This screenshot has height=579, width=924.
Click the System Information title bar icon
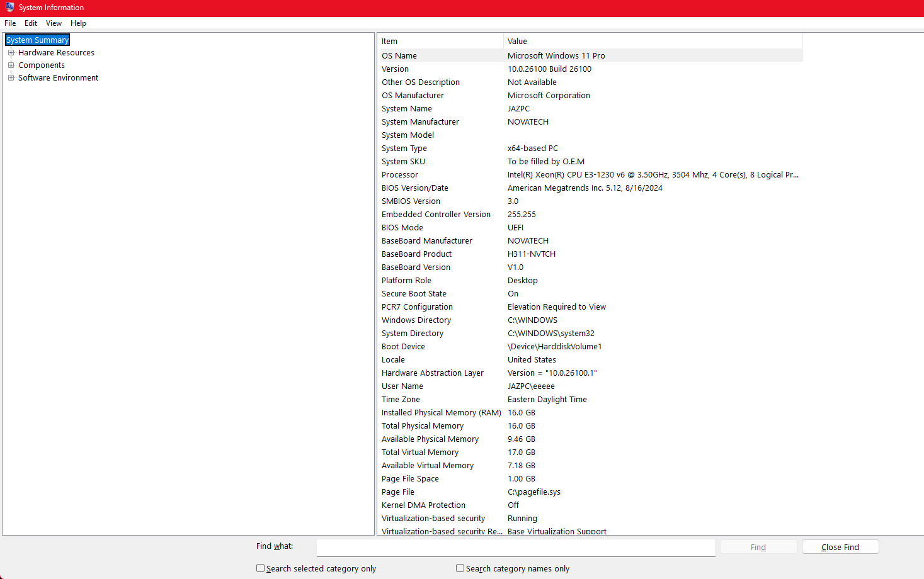pos(9,8)
